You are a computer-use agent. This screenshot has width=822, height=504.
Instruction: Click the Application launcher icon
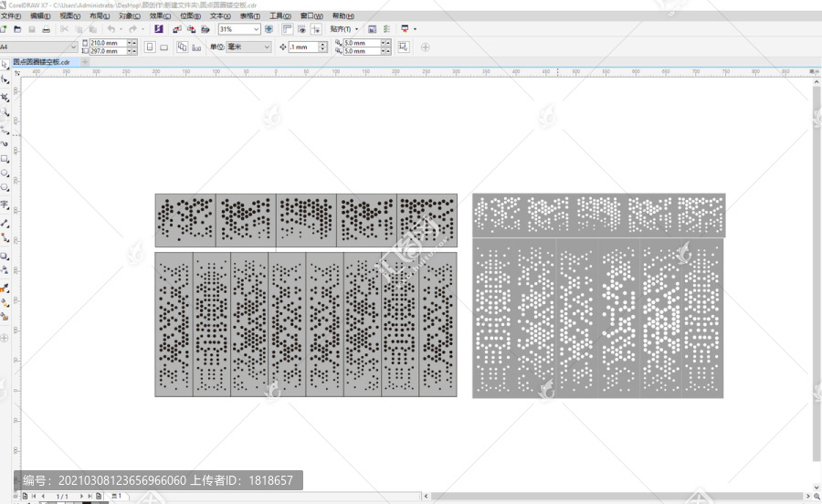pos(405,29)
